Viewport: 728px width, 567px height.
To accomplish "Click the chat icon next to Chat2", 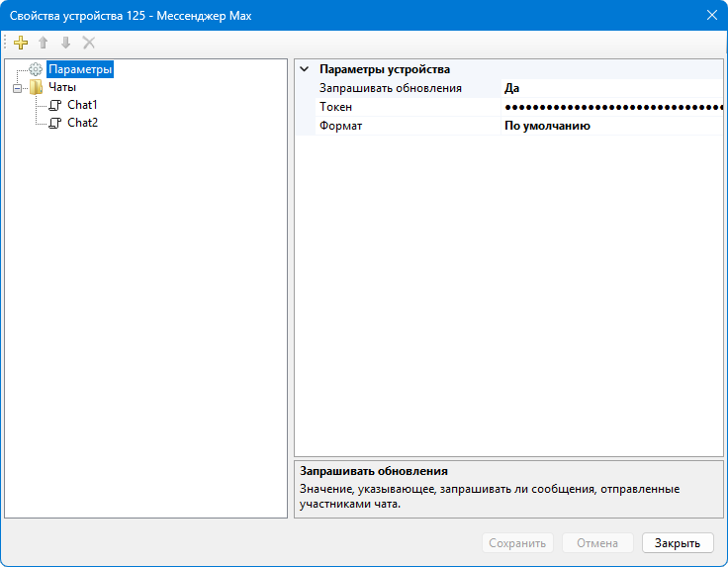I will tap(55, 123).
